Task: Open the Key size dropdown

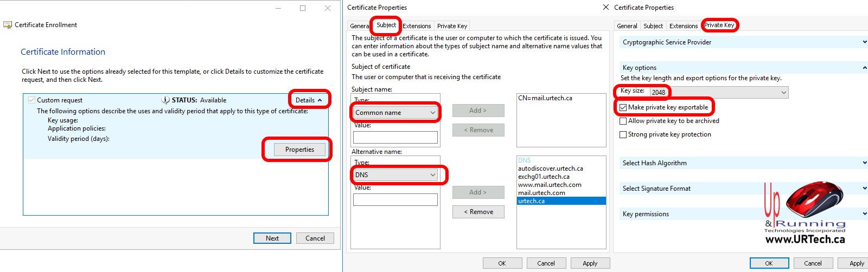Action: (718, 93)
